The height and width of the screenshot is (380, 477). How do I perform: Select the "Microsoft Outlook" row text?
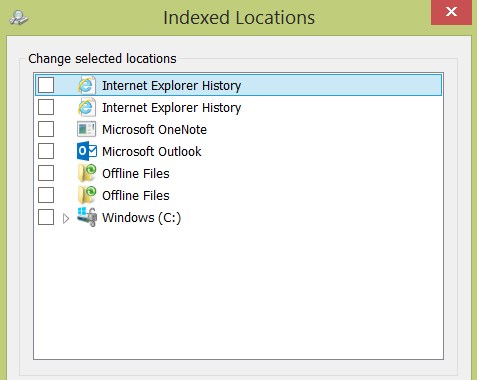coord(152,152)
